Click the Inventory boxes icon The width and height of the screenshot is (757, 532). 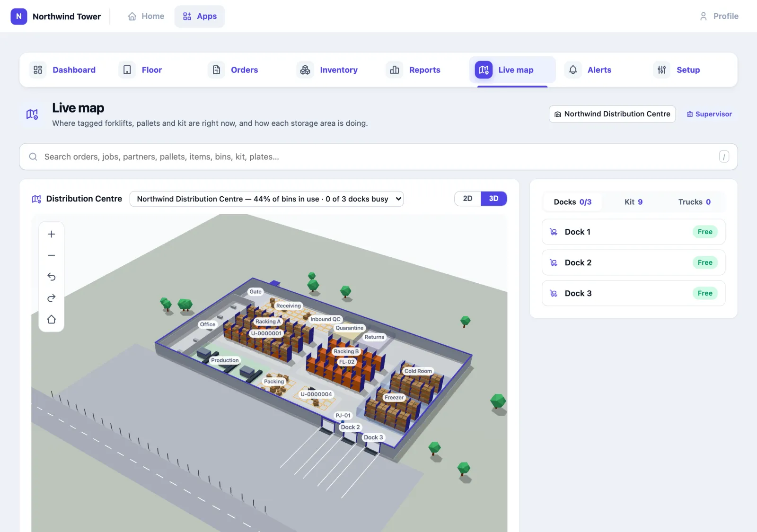(x=305, y=70)
